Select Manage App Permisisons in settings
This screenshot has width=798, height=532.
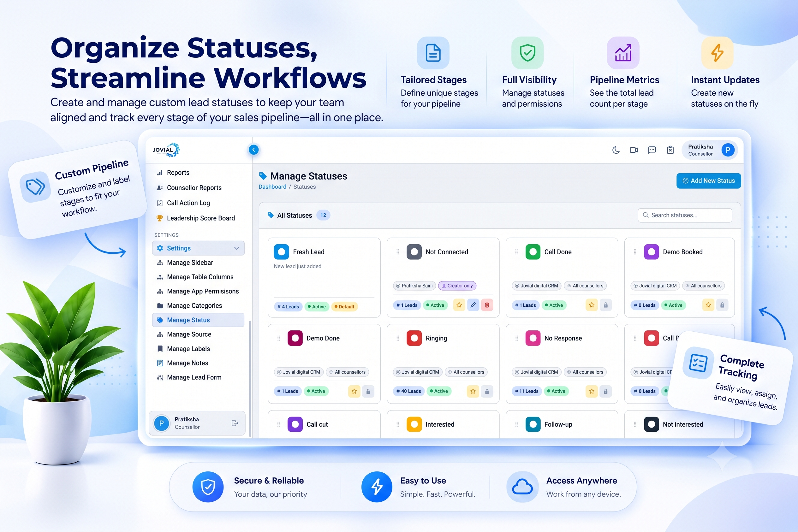tap(198, 291)
